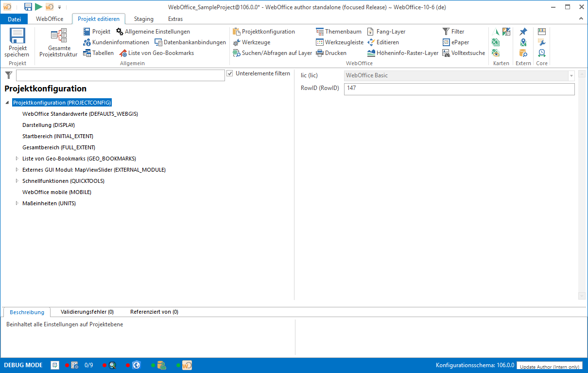Open the Validierungsfehler (0) tab
Viewport: 588px width, 373px height.
point(87,312)
